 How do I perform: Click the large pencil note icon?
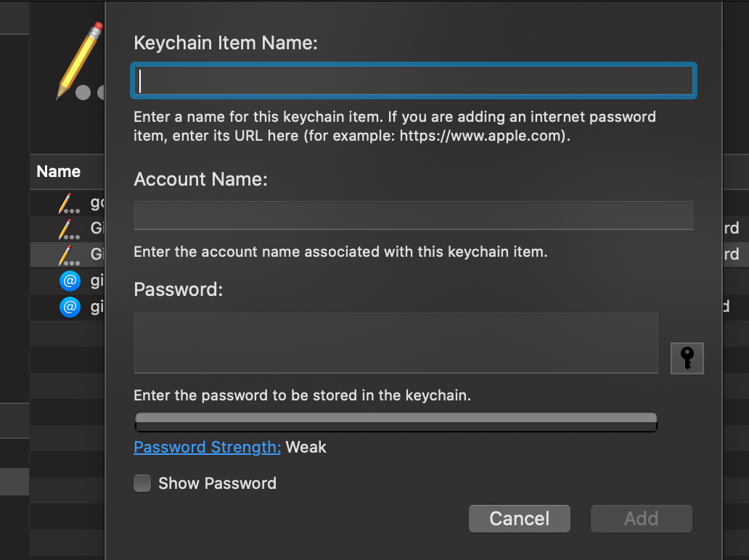click(x=78, y=61)
